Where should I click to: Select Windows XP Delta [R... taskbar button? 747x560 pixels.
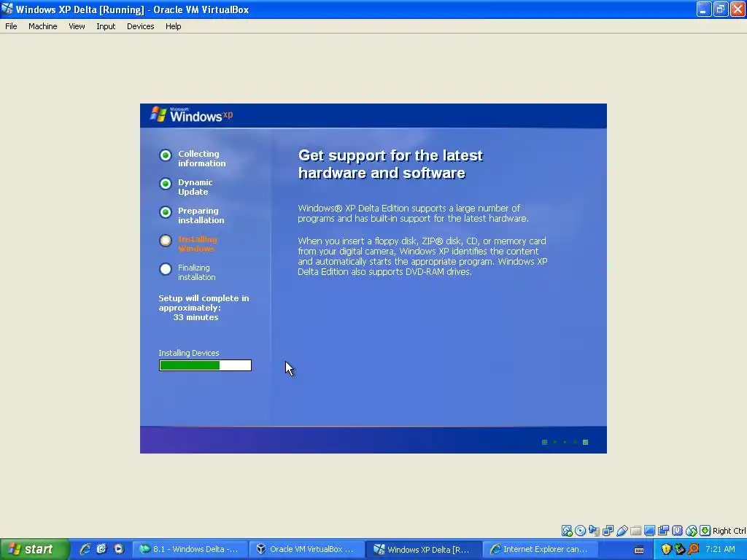pos(423,549)
